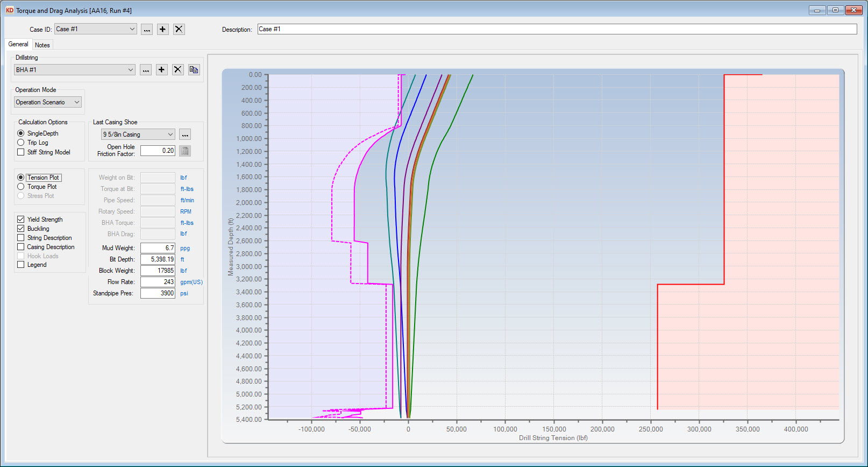Select Trip Log calculation option
The image size is (868, 467).
tap(21, 143)
